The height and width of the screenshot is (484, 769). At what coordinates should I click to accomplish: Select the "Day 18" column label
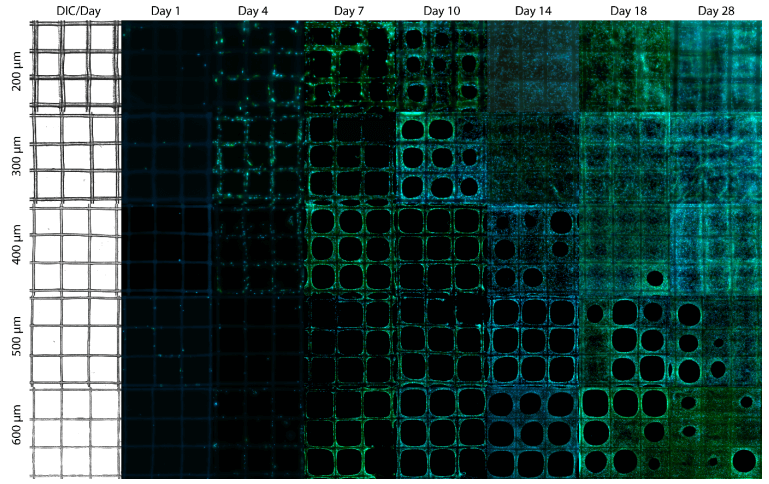[x=628, y=11]
